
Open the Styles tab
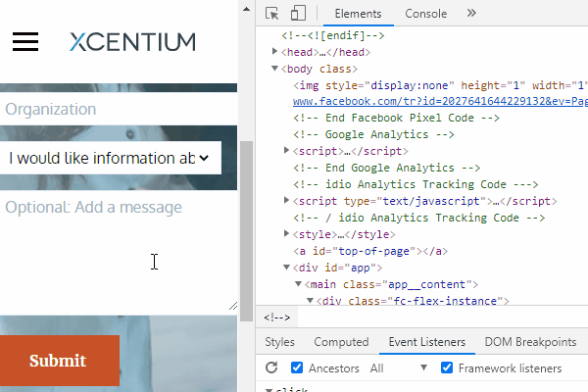tap(279, 342)
